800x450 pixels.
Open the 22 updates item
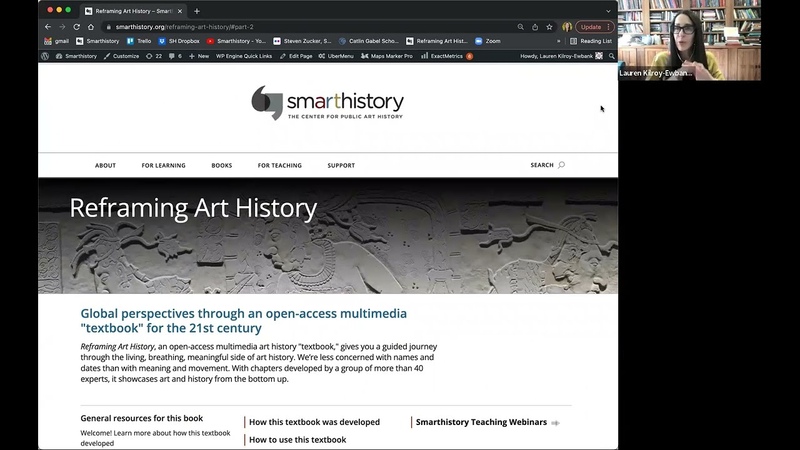(x=154, y=56)
